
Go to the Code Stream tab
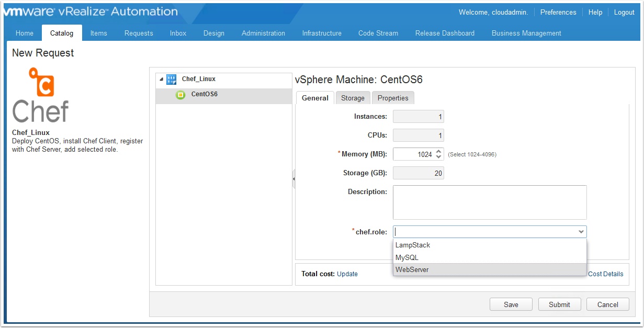(x=378, y=33)
